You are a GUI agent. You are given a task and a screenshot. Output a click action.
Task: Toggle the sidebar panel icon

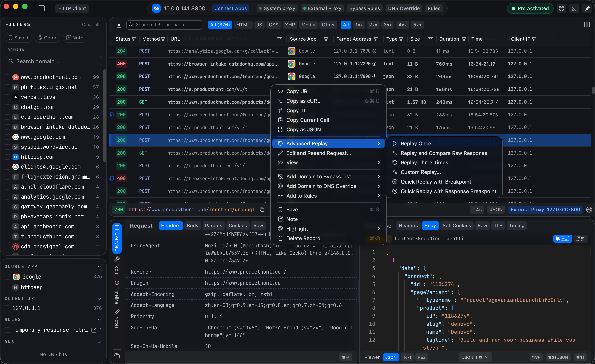pos(42,8)
